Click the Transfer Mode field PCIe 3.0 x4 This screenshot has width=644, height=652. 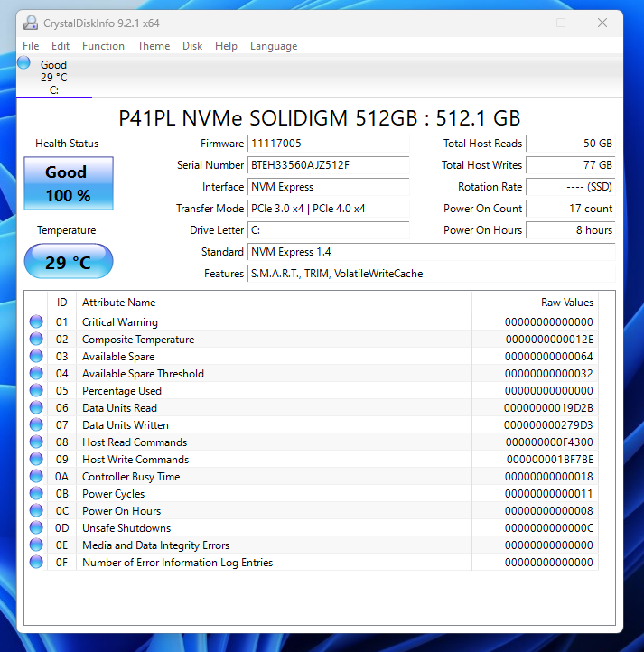328,209
